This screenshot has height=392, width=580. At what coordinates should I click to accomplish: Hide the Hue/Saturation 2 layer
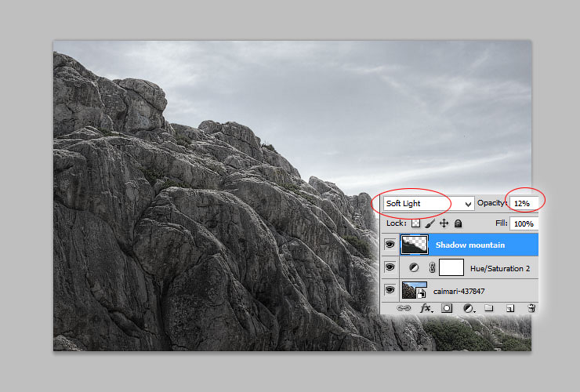point(390,267)
